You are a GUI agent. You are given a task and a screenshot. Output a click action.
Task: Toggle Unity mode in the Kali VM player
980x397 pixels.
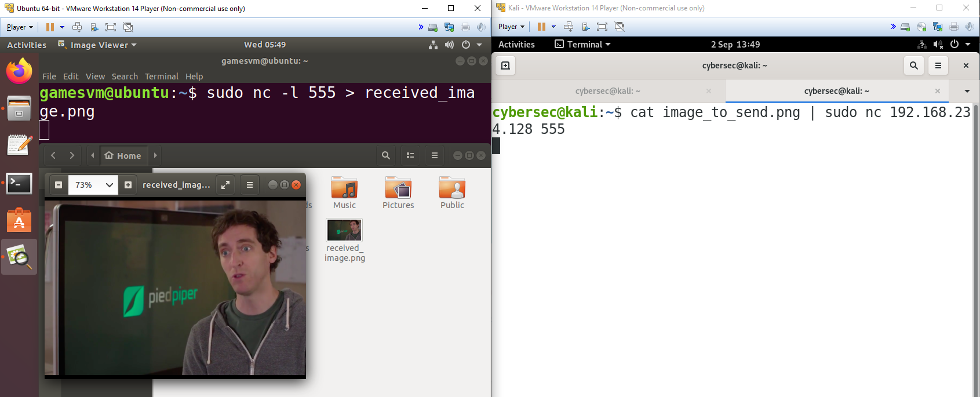pos(620,27)
